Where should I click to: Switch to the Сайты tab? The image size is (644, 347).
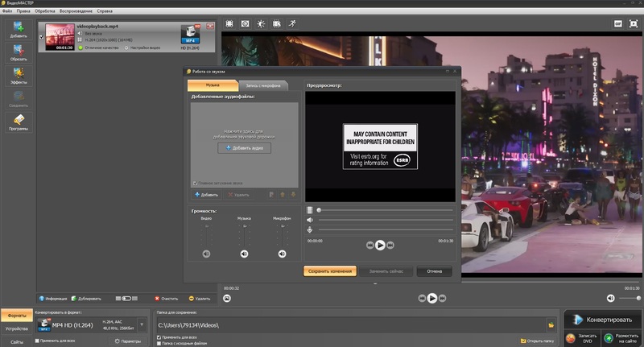(x=17, y=341)
